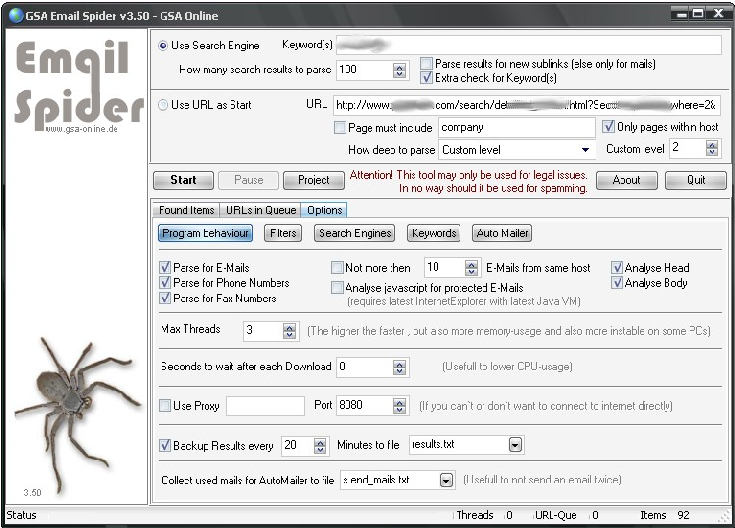Click the Page must include text field
The image size is (735, 528).
(x=517, y=128)
